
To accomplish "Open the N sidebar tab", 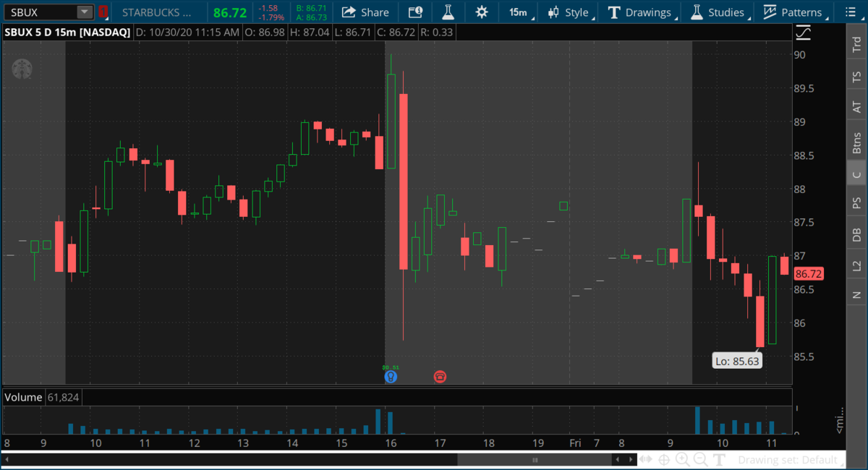I will (856, 295).
